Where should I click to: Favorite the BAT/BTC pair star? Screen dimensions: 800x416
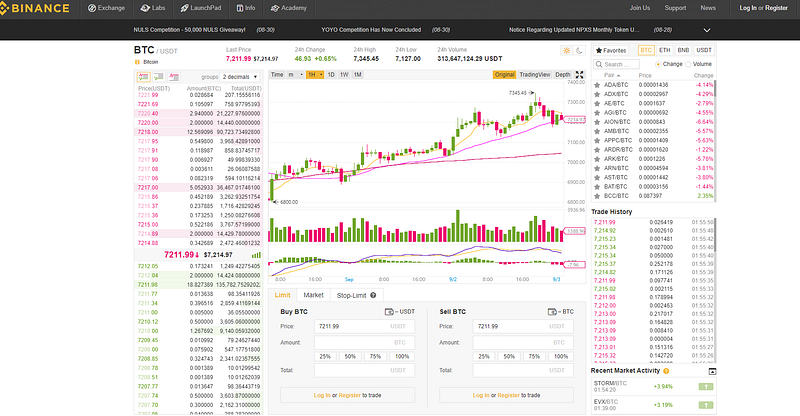click(597, 187)
